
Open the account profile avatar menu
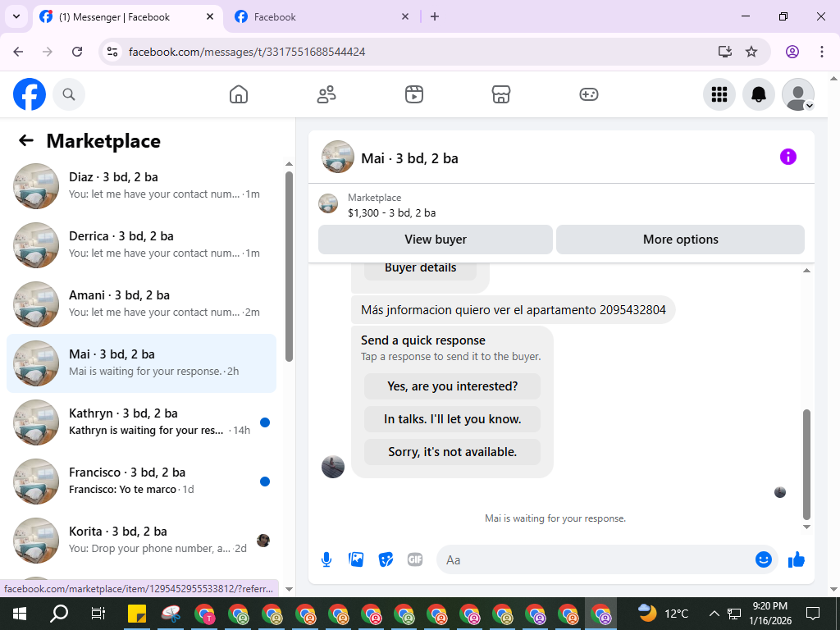pyautogui.click(x=798, y=94)
